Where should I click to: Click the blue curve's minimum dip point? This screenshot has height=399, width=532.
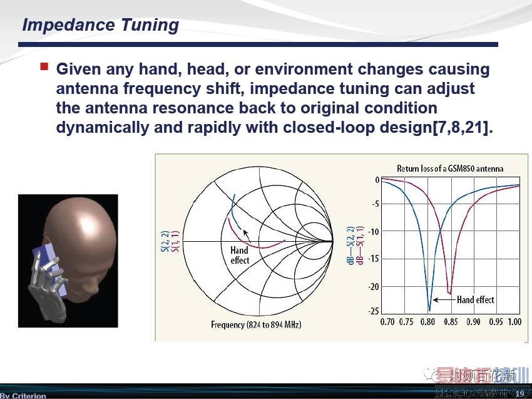pos(429,310)
